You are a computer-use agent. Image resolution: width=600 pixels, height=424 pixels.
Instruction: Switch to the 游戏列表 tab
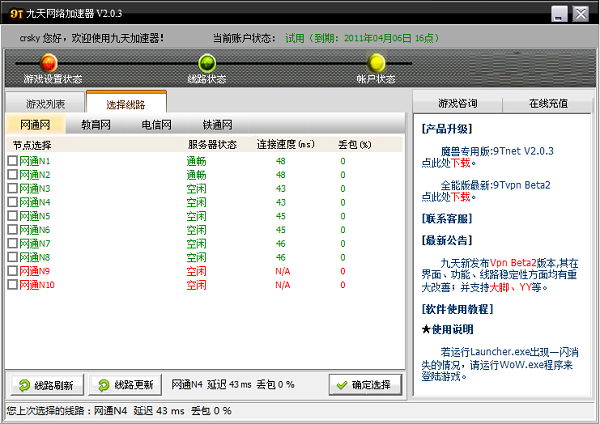[46, 103]
